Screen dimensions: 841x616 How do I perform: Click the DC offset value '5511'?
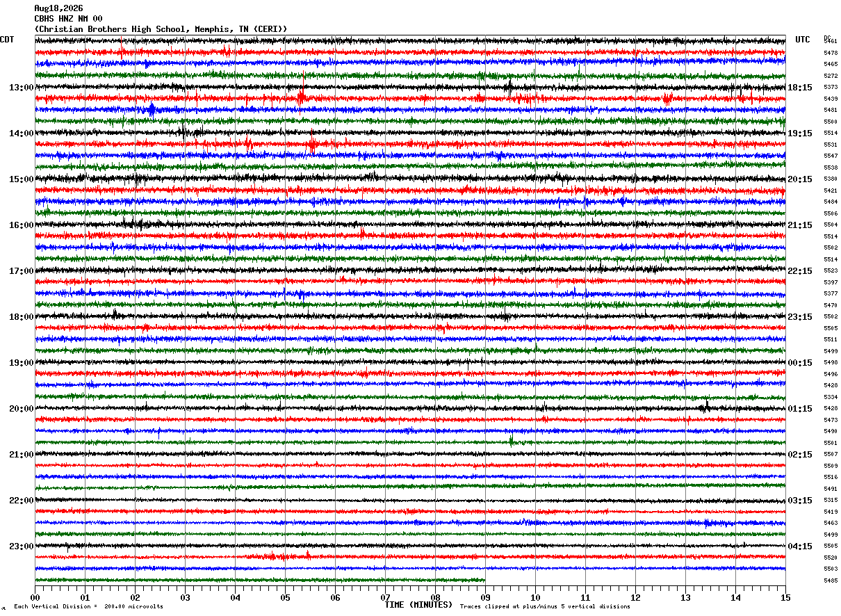point(831,340)
